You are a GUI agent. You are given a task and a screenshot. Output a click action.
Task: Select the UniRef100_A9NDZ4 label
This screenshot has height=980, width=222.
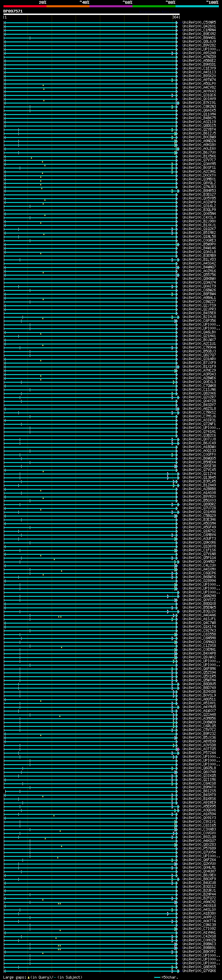[x=199, y=141]
